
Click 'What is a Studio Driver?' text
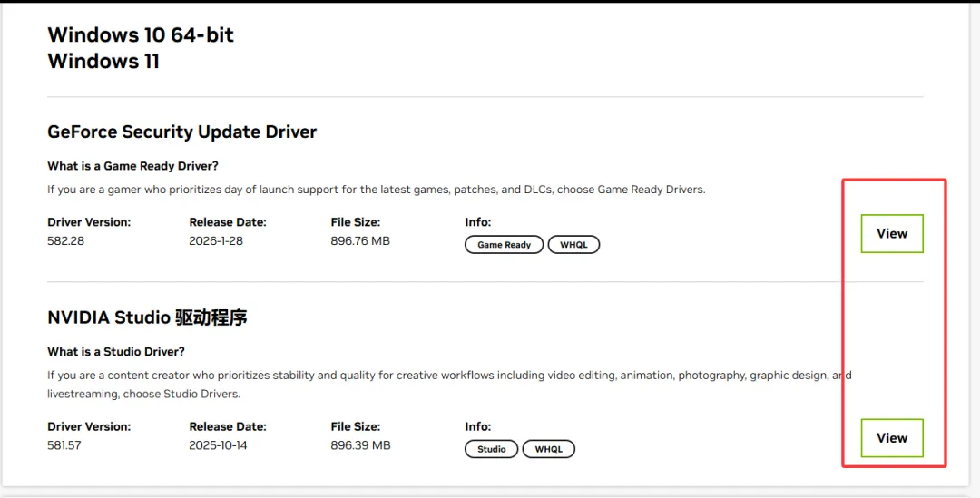tap(116, 352)
